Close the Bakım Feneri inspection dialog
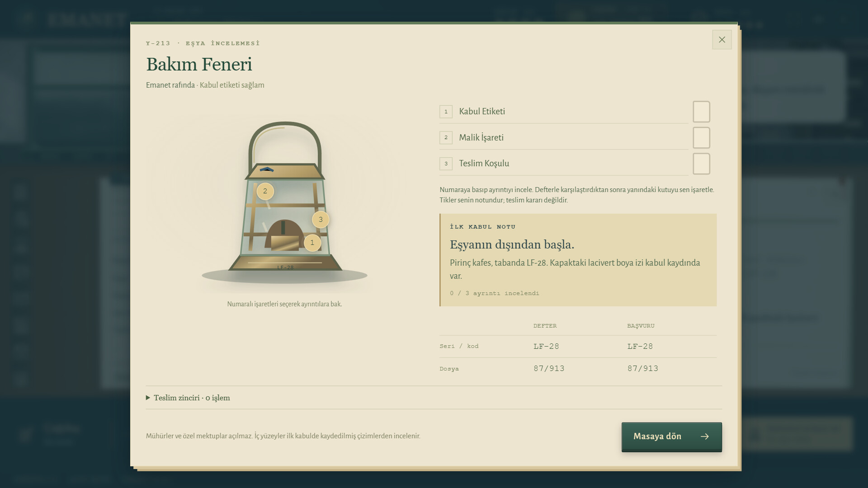The width and height of the screenshot is (868, 488). tap(722, 40)
